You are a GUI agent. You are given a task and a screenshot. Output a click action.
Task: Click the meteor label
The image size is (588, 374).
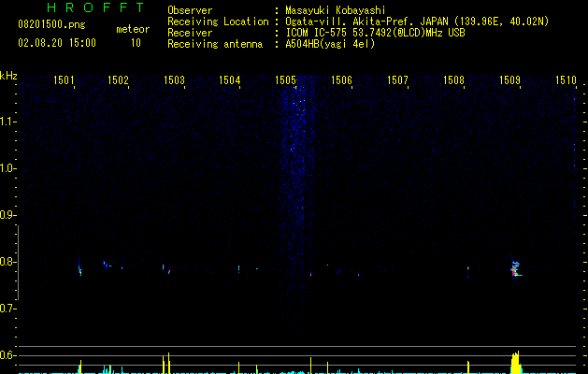click(133, 29)
